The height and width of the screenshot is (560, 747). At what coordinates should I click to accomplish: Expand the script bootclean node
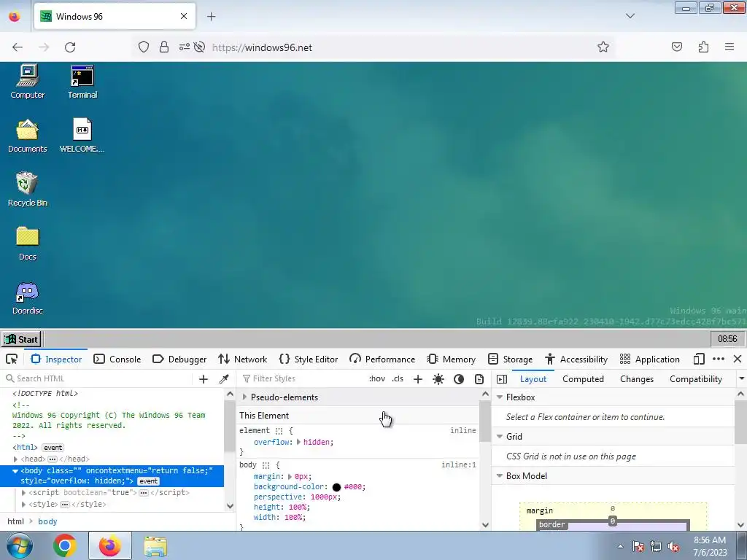[x=24, y=493]
